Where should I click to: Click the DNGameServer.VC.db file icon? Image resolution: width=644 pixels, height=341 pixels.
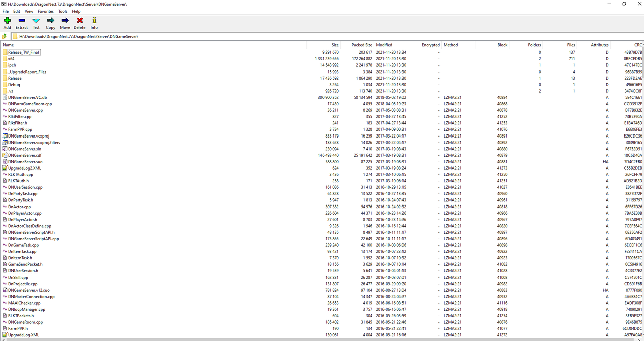5,97
